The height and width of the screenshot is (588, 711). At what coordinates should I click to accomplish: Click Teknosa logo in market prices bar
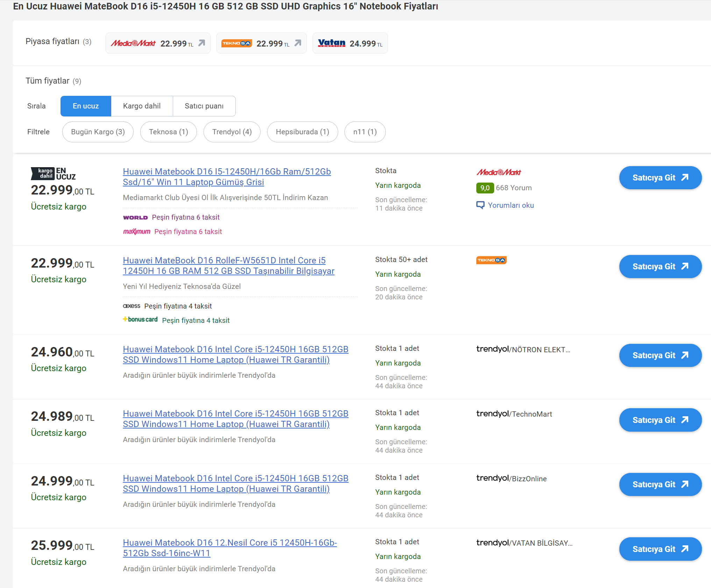point(236,43)
